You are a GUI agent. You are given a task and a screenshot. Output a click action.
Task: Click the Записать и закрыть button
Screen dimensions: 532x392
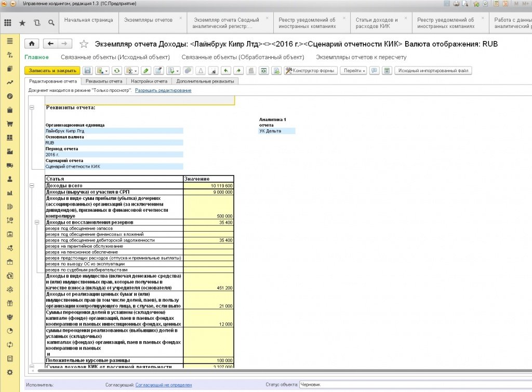pos(52,71)
